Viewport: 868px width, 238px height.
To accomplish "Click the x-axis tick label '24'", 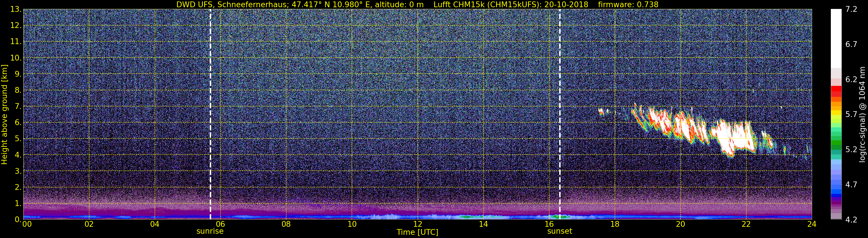I will click(x=812, y=224).
